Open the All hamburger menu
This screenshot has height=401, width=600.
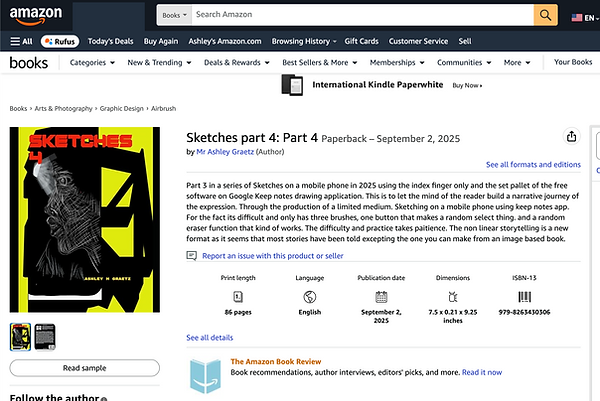point(21,41)
